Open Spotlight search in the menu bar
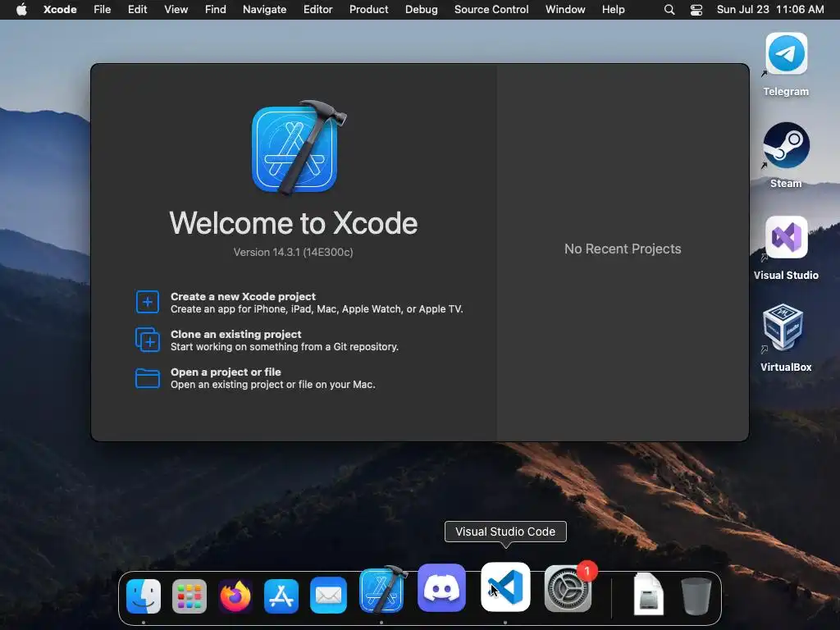This screenshot has width=840, height=630. (669, 10)
